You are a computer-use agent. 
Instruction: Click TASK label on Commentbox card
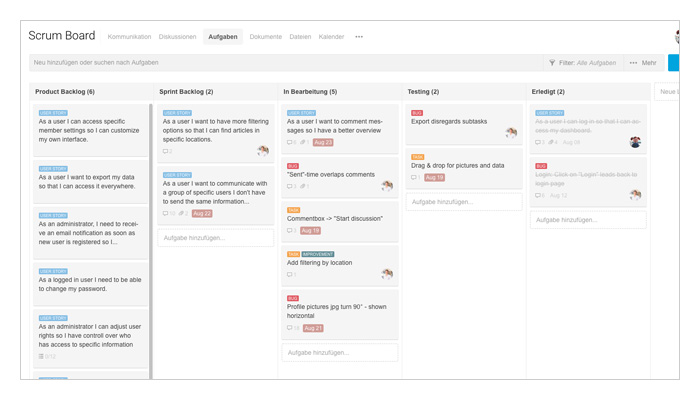point(293,210)
